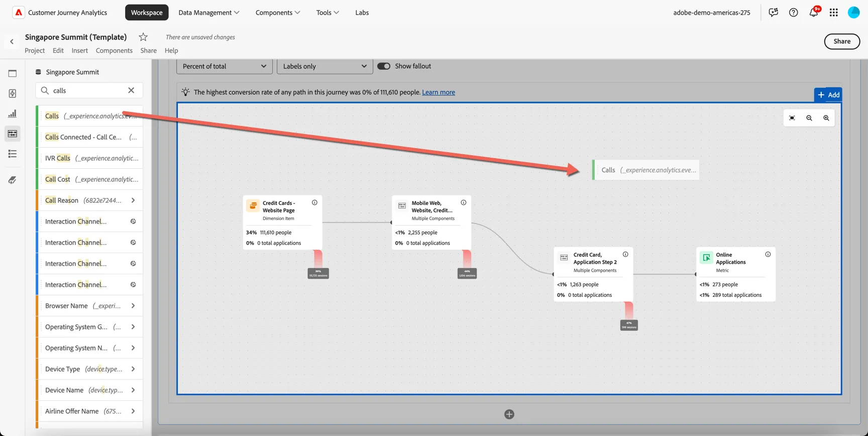
Task: Open the feedback chat icon in header
Action: (x=773, y=13)
